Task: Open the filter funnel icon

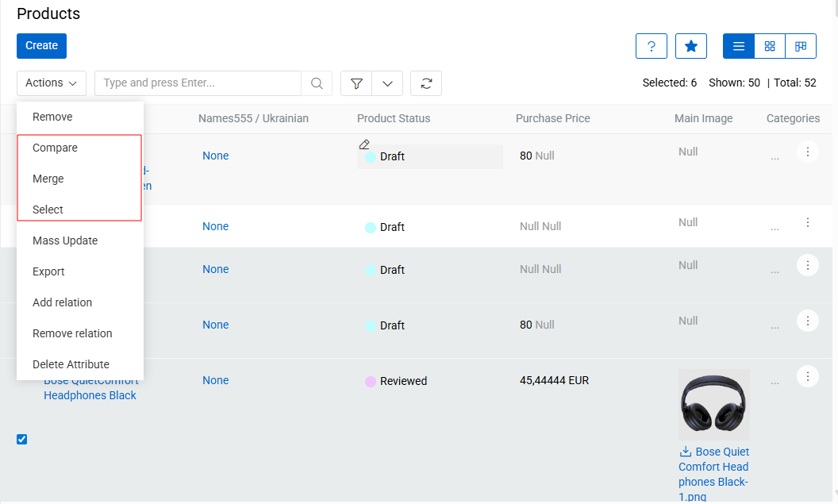Action: point(356,83)
